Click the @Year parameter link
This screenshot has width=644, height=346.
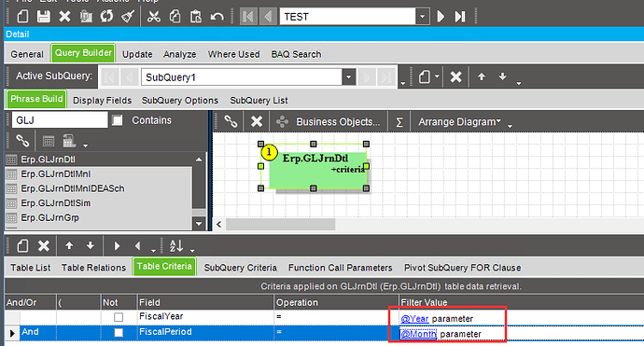pos(414,319)
